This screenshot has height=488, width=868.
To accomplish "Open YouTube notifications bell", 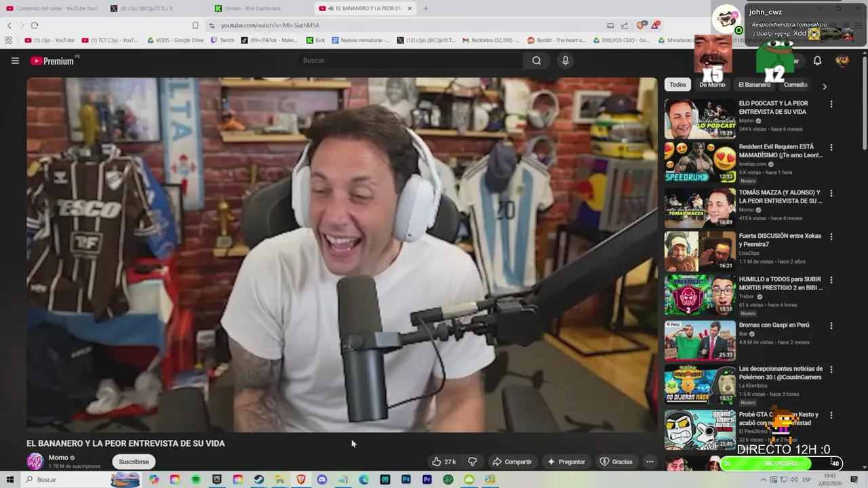I will tap(817, 60).
